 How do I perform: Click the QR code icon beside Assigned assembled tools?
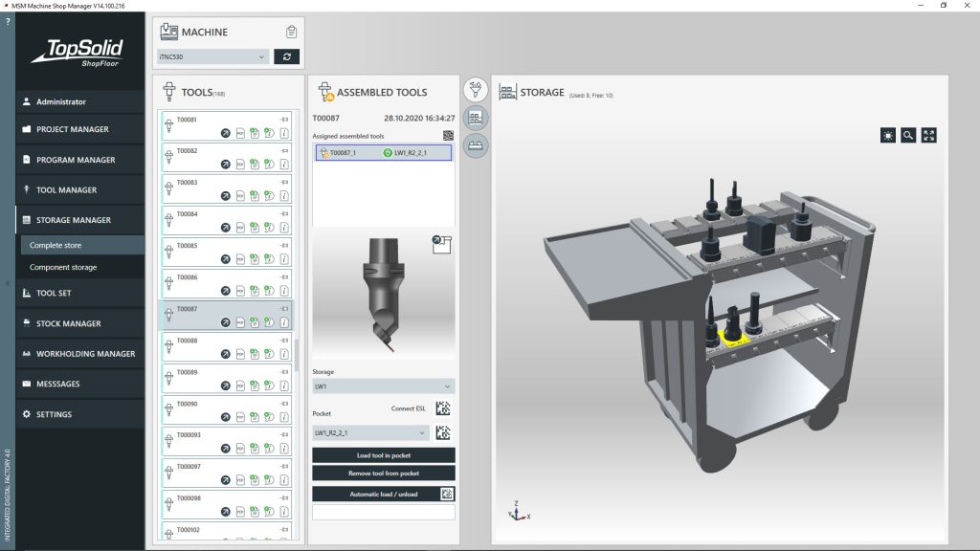[x=449, y=135]
